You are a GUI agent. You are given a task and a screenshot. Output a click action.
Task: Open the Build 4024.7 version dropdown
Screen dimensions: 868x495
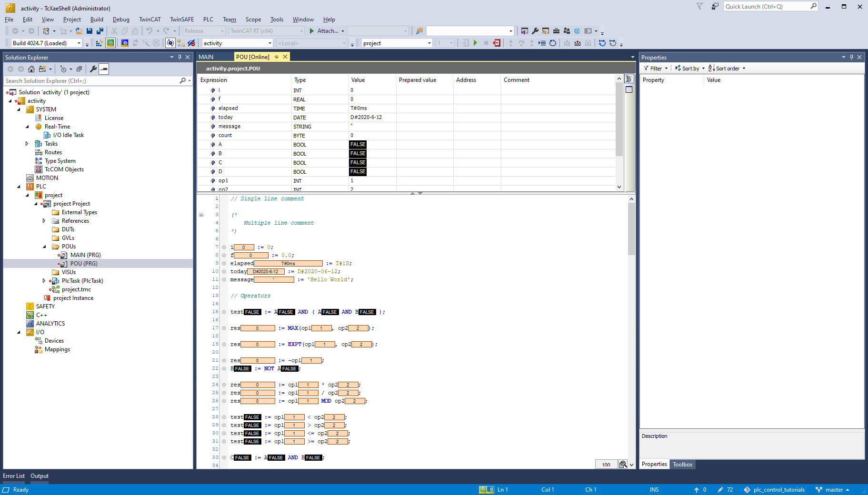[79, 43]
